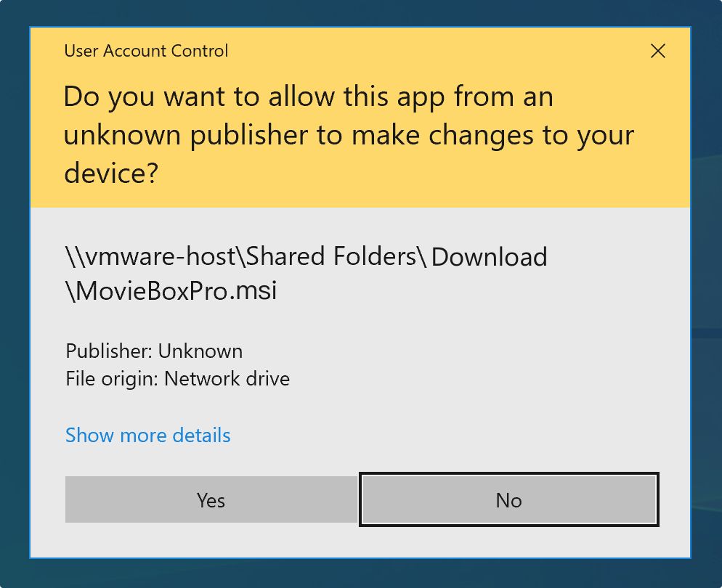The image size is (722, 588).
Task: Click the User Account Control title
Action: (145, 51)
